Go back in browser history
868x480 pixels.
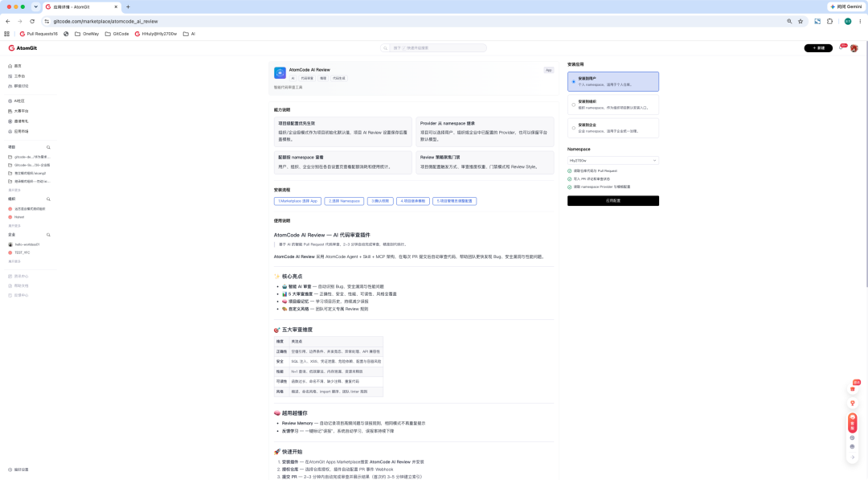8,22
